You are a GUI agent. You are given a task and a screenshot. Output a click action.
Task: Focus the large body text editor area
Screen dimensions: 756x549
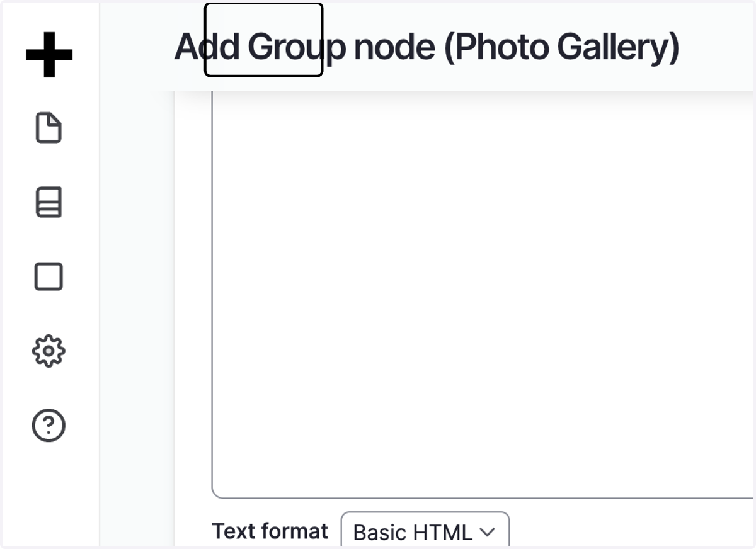[483, 295]
